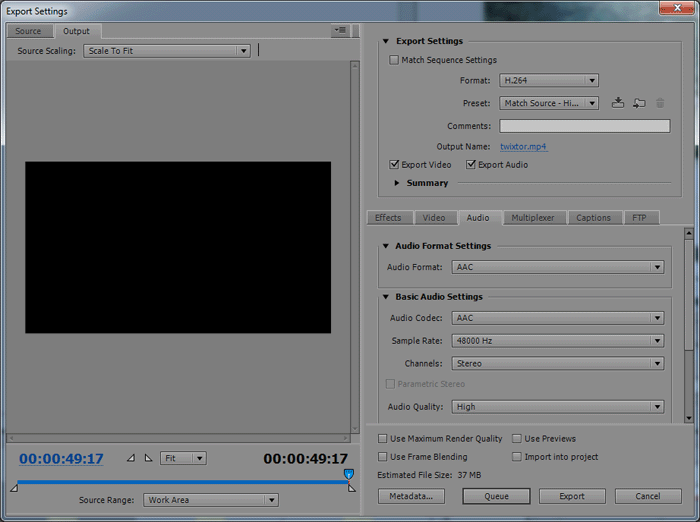
Task: Click the twixtor.mp4 output name link
Action: click(523, 147)
